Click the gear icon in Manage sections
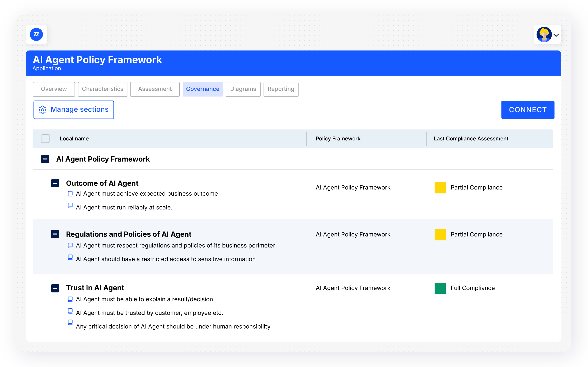Screen dimensions: 588x367 (43, 110)
